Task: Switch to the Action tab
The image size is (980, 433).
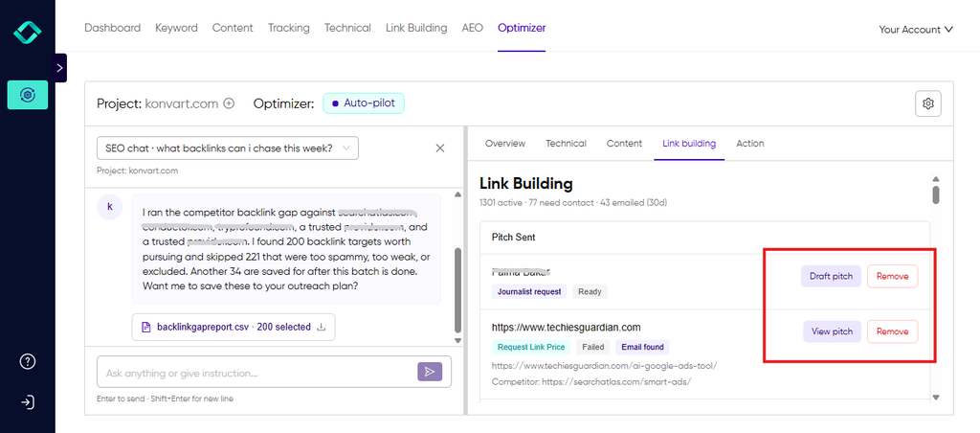Action: pyautogui.click(x=750, y=144)
